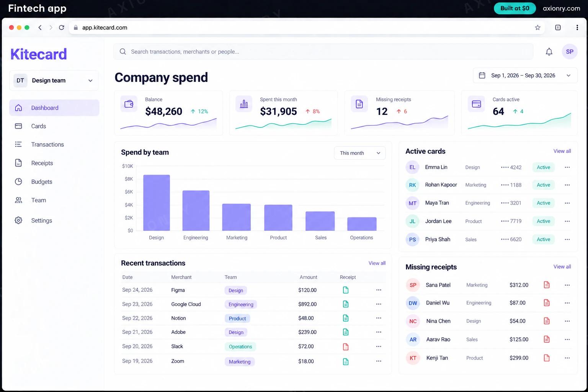Click the JL avatar for Jordan Lee
Image resolution: width=588 pixels, height=392 pixels.
[412, 221]
